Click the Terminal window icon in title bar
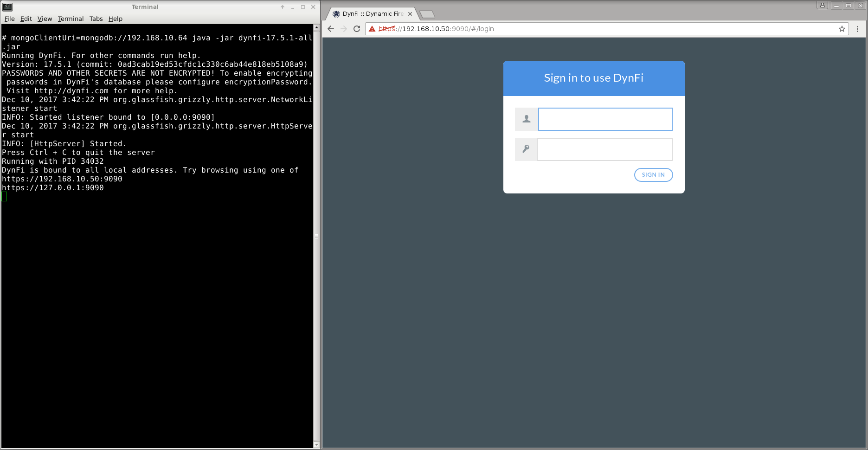868x450 pixels. tap(7, 7)
